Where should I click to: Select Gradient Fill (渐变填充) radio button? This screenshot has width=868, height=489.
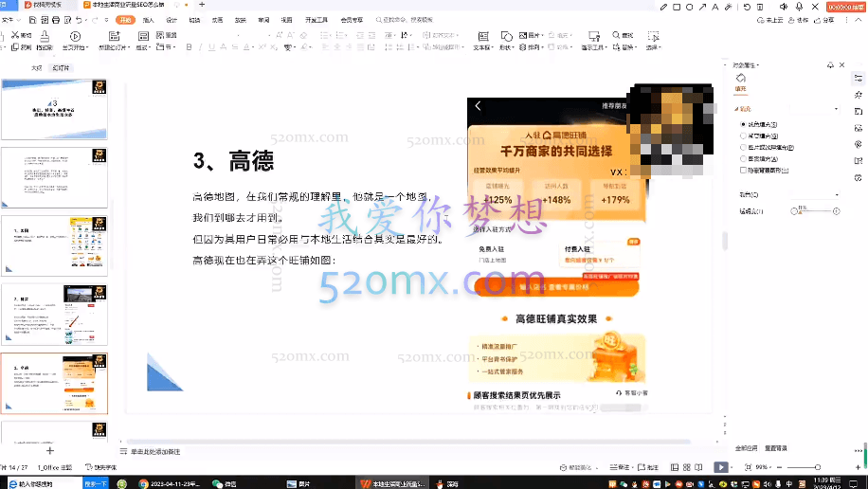pyautogui.click(x=743, y=136)
